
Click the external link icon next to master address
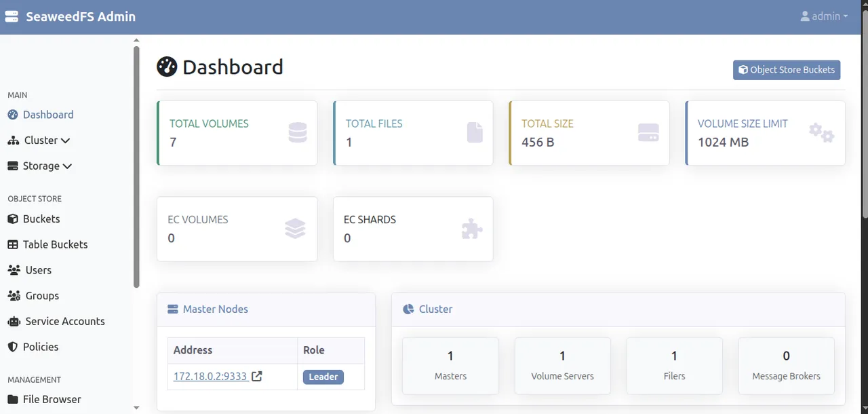pyautogui.click(x=257, y=377)
